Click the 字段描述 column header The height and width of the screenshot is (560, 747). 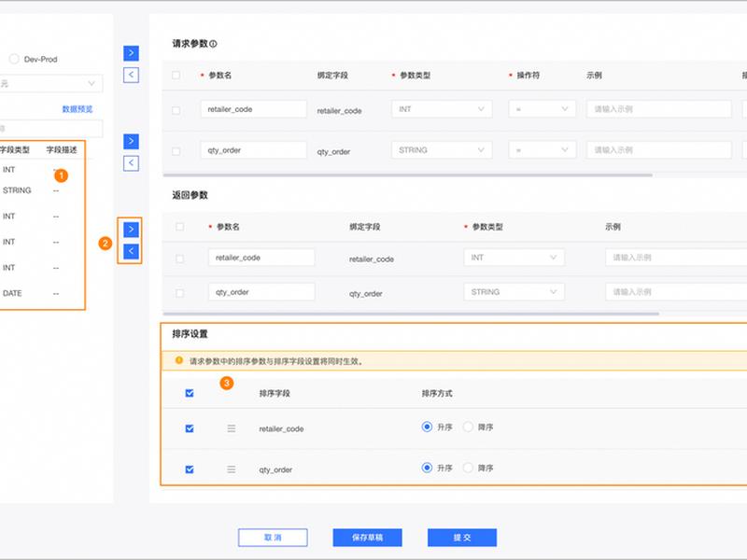point(62,150)
